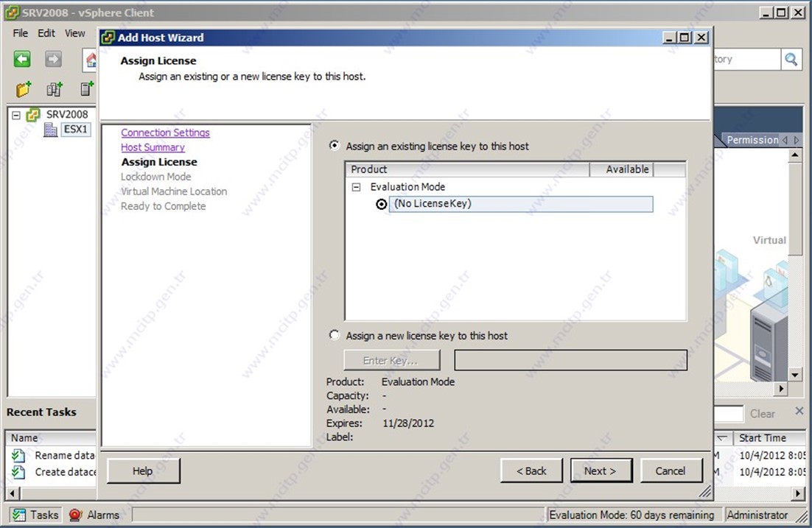The width and height of the screenshot is (812, 528).
Task: Select the SRV2008 tree label
Action: [67, 114]
